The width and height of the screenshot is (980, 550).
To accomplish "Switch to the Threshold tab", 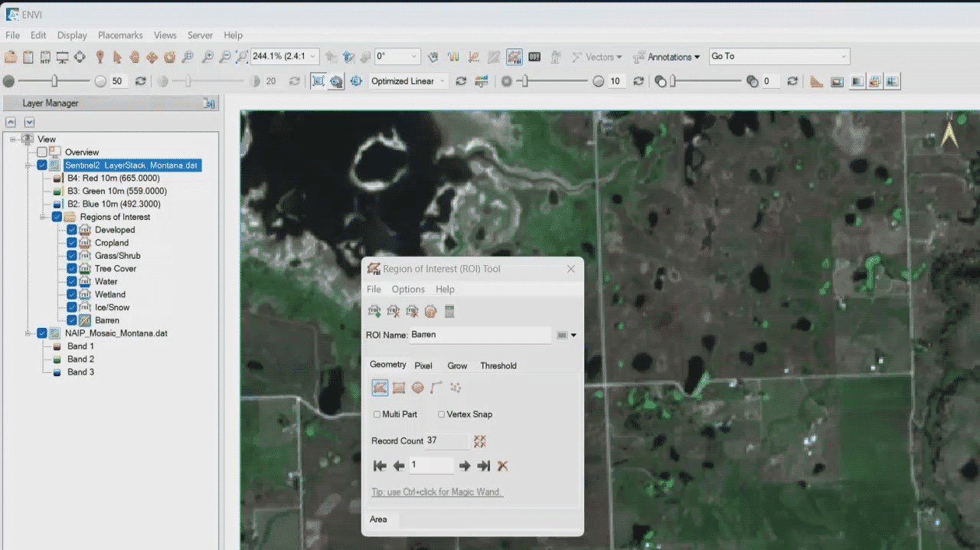I will (x=498, y=365).
